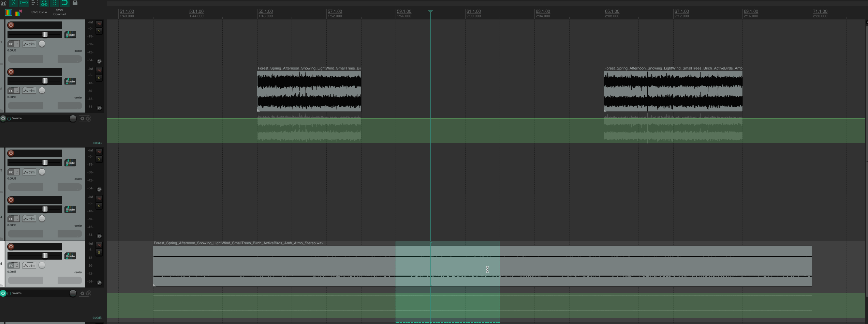Viewport: 868px width, 324px height.
Task: Toggle snapping magnet icon in toolbar
Action: click(65, 3)
